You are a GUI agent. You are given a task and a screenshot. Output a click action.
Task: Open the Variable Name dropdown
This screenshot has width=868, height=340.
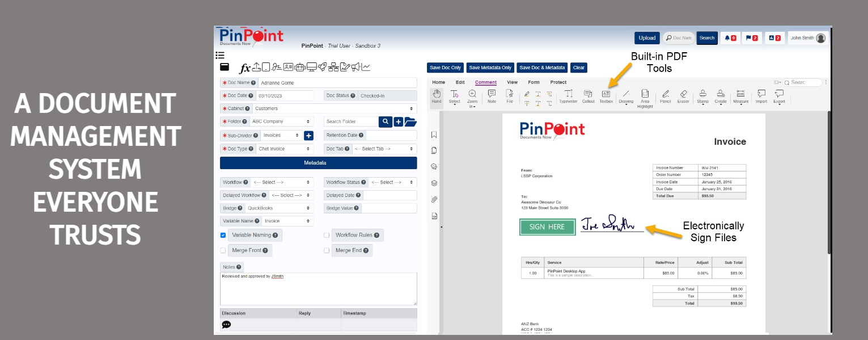click(287, 221)
